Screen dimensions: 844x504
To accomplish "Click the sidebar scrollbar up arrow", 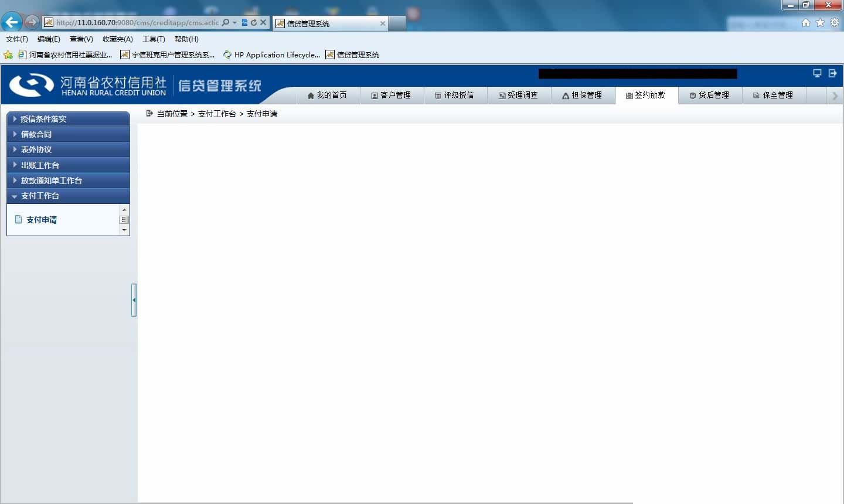I will (124, 209).
